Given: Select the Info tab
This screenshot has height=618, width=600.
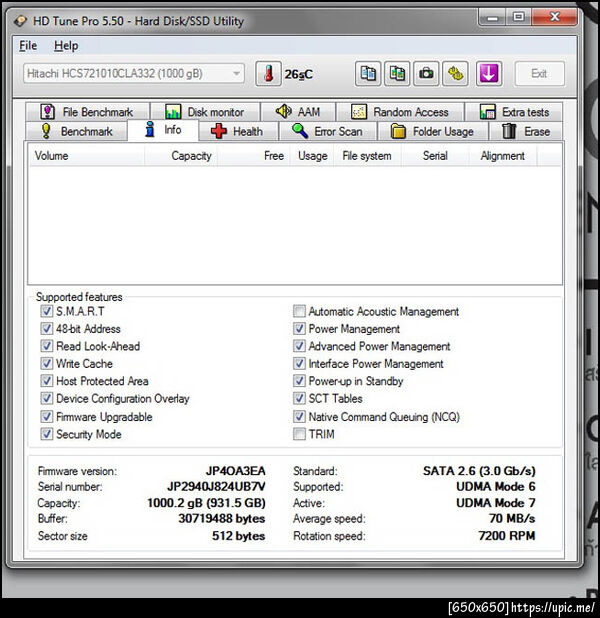Looking at the screenshot, I should pos(163,130).
